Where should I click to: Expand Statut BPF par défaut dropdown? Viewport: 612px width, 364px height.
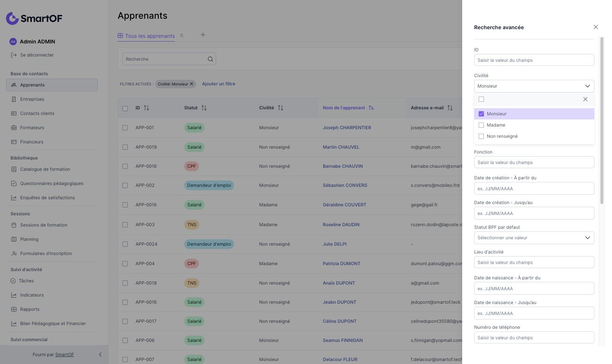point(534,238)
